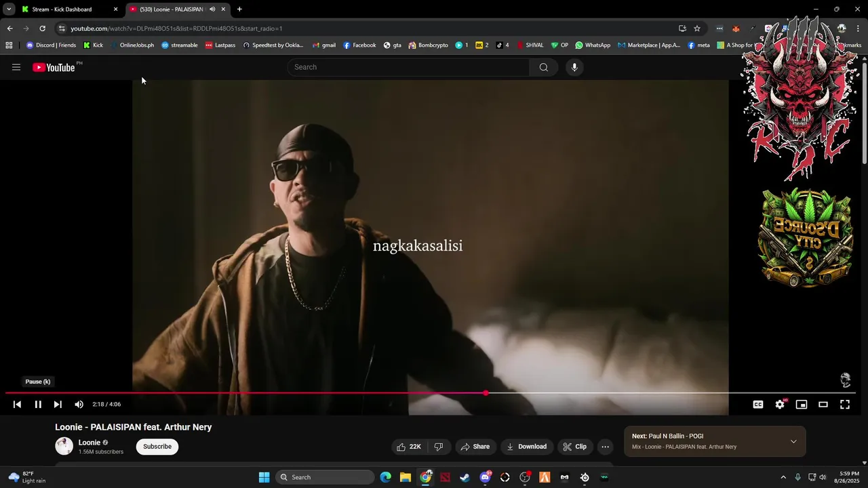868x488 pixels.
Task: Click the Loonie channel avatar
Action: (x=64, y=446)
